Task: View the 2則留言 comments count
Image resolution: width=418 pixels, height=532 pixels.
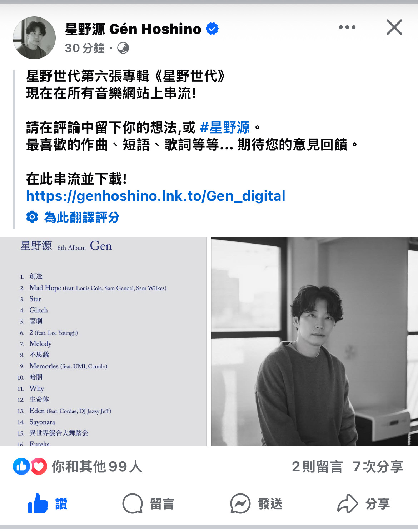Action: [x=317, y=466]
